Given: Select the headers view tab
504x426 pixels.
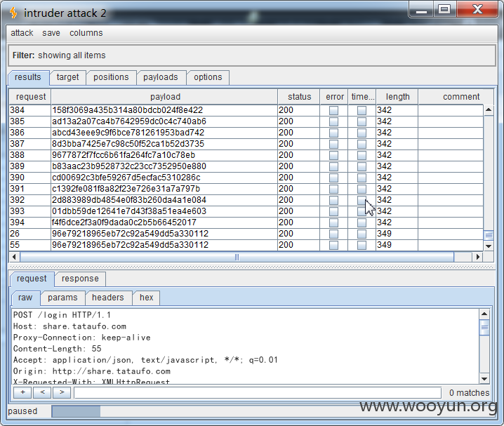Looking at the screenshot, I should point(107,298).
